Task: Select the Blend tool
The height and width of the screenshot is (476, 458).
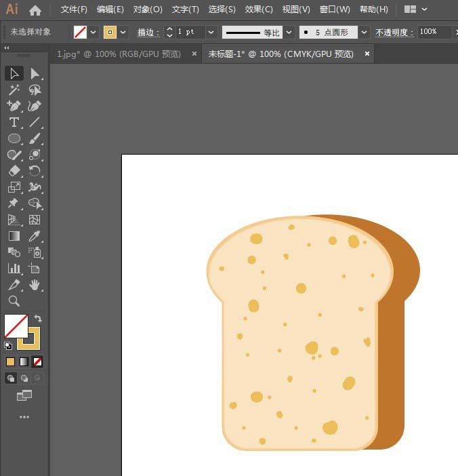Action: point(14,252)
